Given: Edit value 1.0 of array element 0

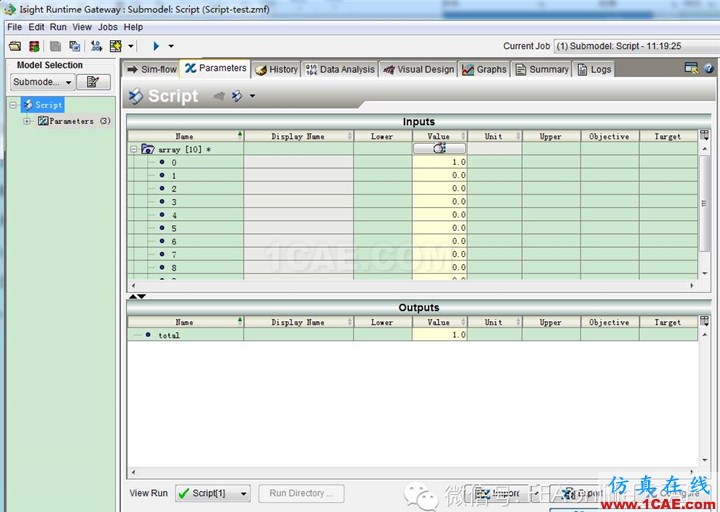Looking at the screenshot, I should [x=440, y=162].
